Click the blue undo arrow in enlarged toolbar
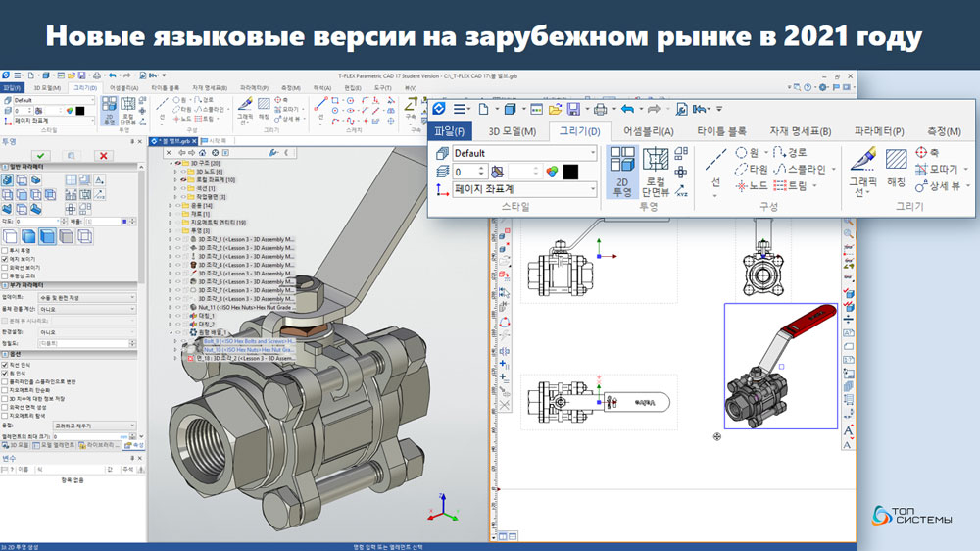This screenshot has height=551, width=980. 627,109
